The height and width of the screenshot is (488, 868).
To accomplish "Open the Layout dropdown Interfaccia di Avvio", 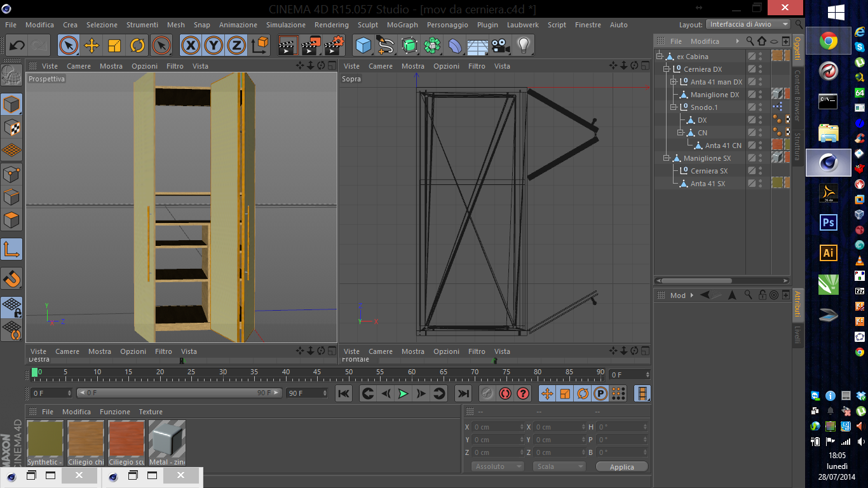I will point(748,24).
